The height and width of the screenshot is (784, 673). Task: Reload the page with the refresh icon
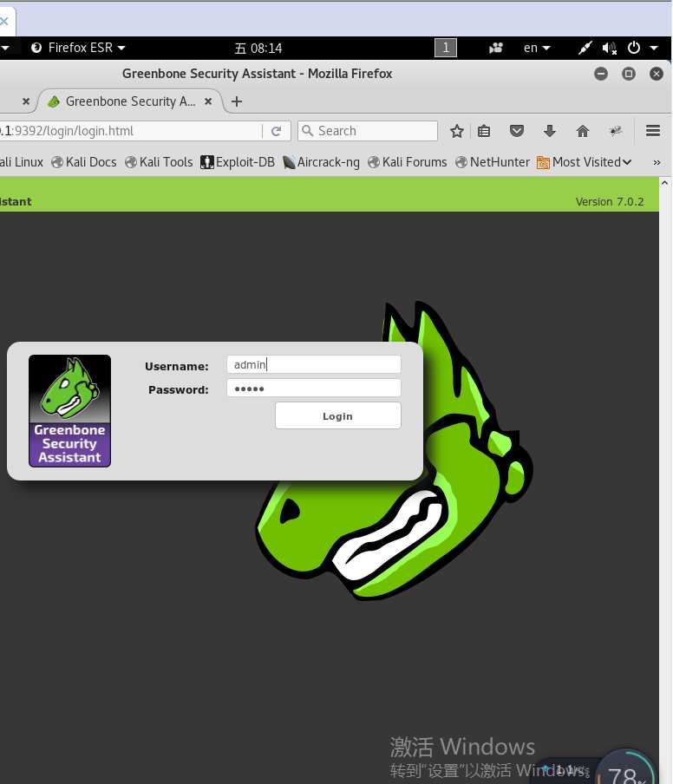[x=276, y=131]
